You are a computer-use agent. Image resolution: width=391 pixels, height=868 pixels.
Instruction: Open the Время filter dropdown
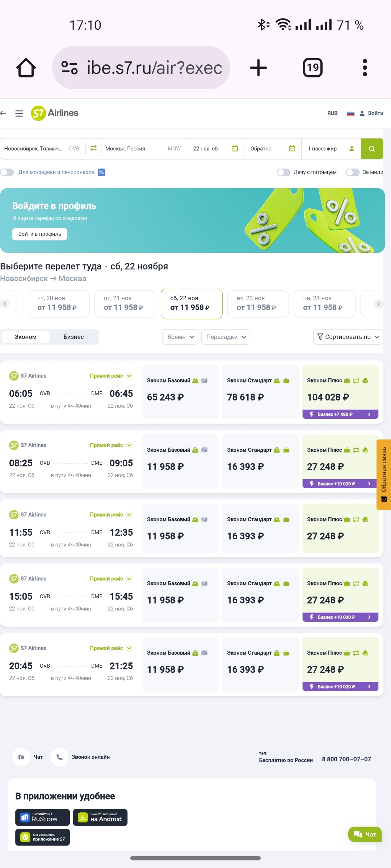180,337
